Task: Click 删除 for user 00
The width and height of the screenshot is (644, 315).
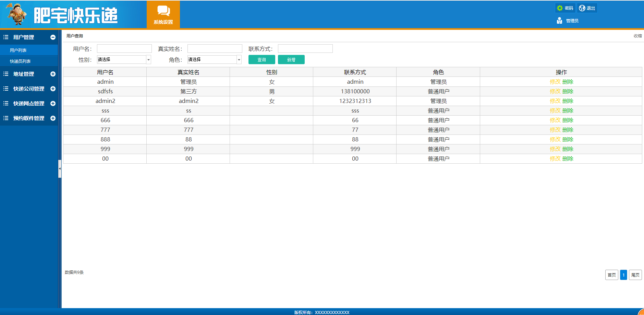Action: (568, 159)
